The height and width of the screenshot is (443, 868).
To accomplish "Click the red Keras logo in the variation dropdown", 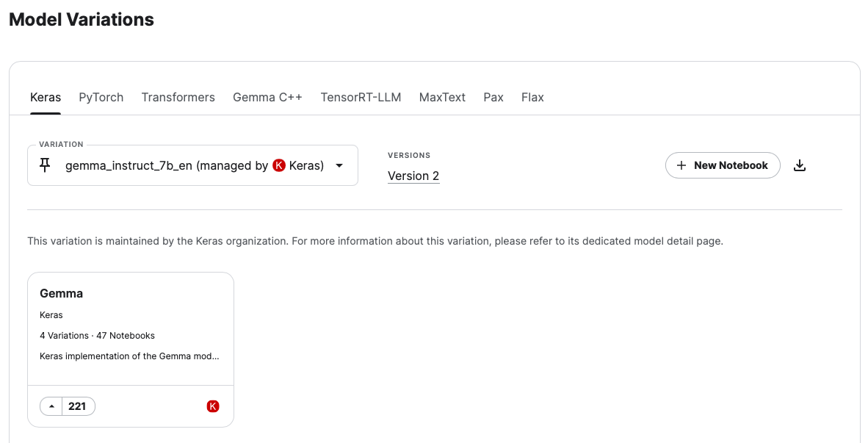I will click(x=279, y=165).
